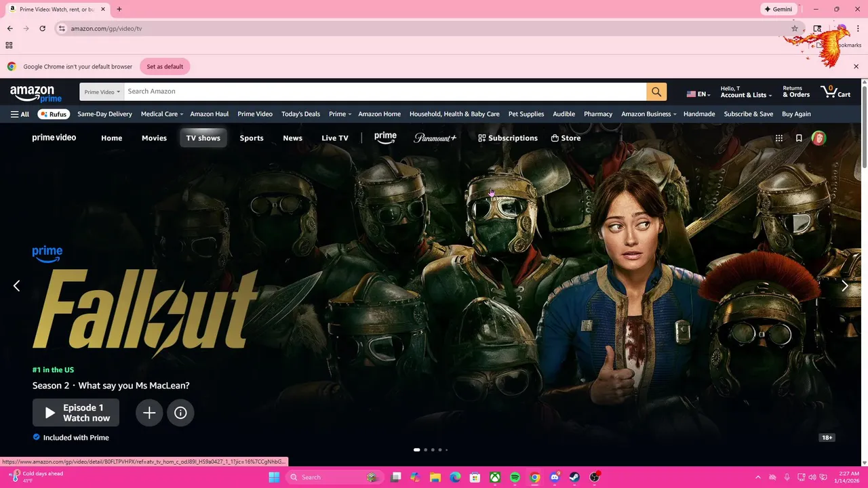This screenshot has width=868, height=488.
Task: Open the Prime Video profile avatar
Action: click(818, 138)
